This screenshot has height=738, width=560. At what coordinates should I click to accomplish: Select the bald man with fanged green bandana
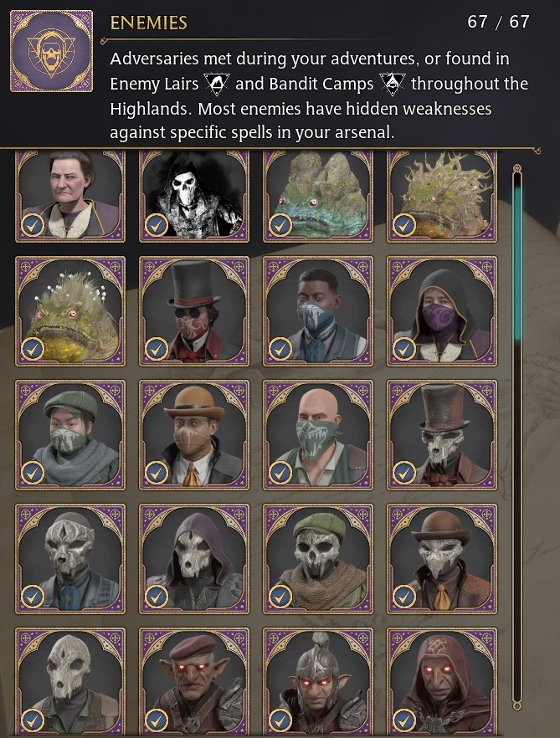318,435
